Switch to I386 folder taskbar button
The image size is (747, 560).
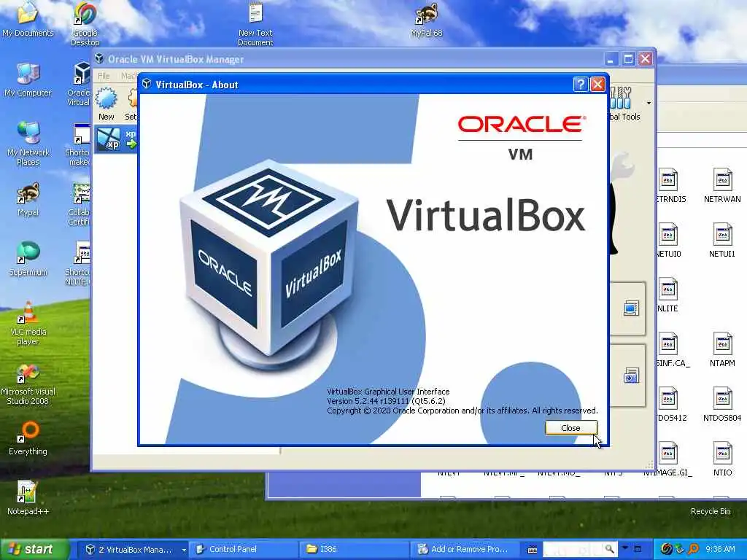pyautogui.click(x=355, y=550)
